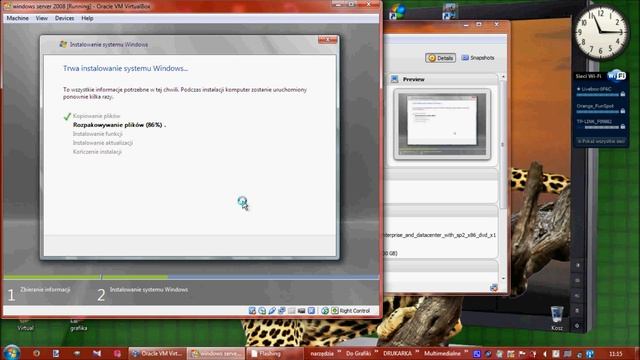Open the DRUKARKA taskbar toolbar
The width and height of the screenshot is (640, 360).
(x=397, y=353)
